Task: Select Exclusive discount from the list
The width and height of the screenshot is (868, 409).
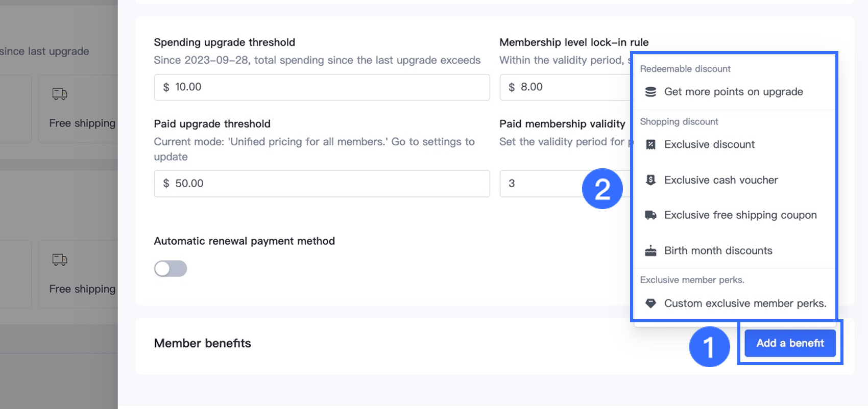Action: point(734,144)
